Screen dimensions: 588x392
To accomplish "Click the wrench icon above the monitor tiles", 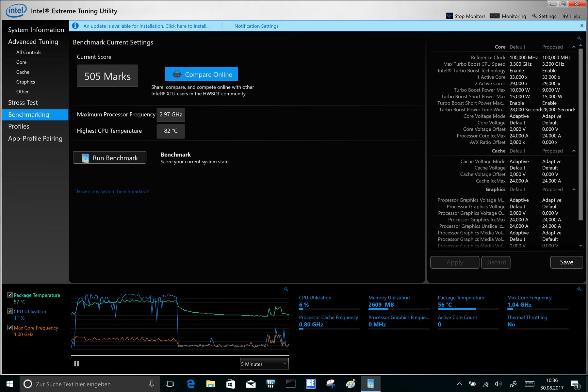I will click(x=579, y=289).
